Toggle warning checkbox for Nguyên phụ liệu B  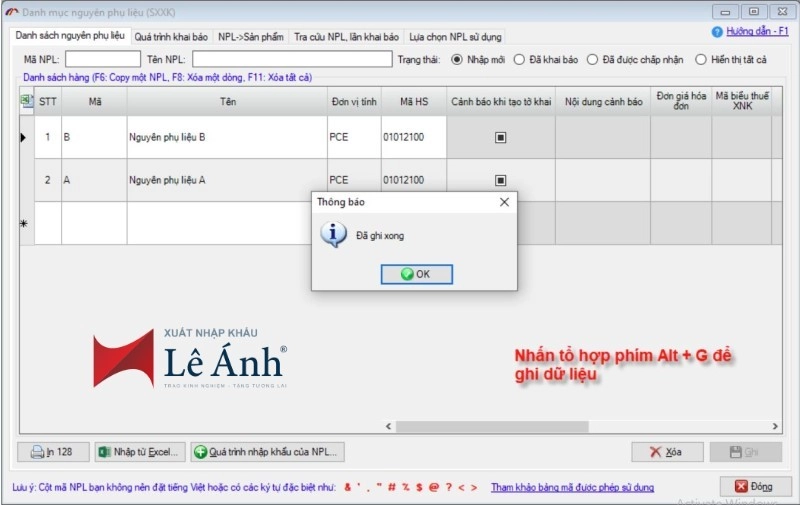(500, 137)
